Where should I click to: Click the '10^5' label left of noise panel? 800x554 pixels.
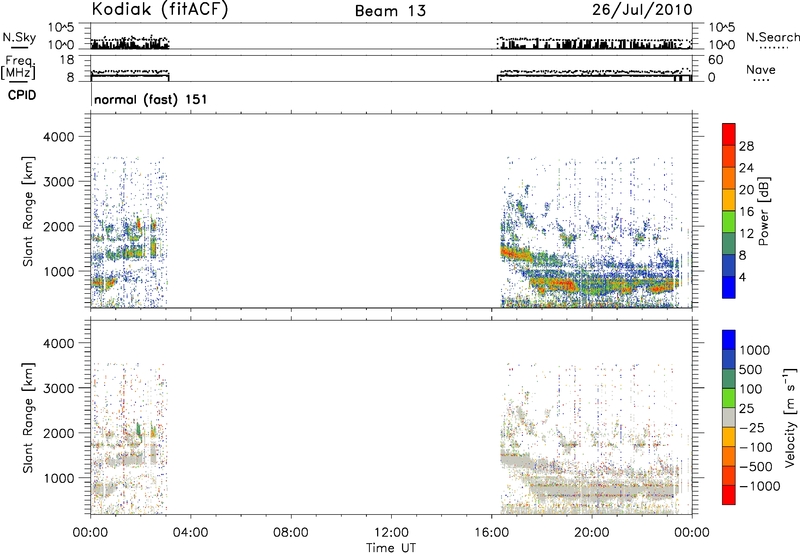pos(61,27)
